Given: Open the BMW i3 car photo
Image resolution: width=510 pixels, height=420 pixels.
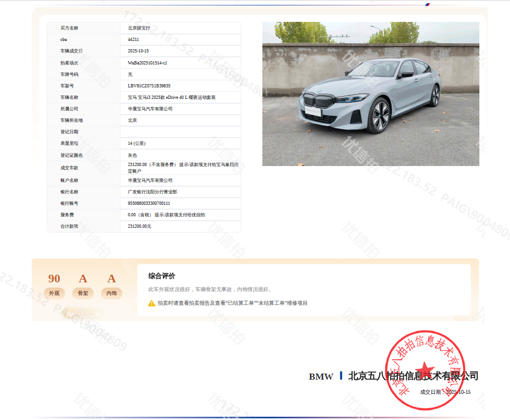Looking at the screenshot, I should [371, 94].
